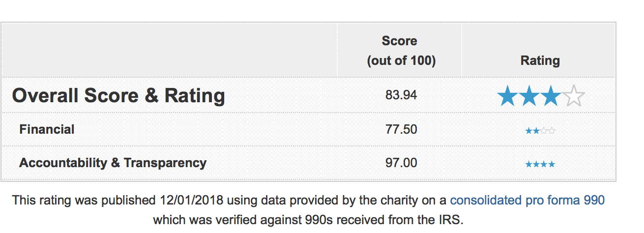Click the Financial row star rating
The image size is (644, 233).
540,131
